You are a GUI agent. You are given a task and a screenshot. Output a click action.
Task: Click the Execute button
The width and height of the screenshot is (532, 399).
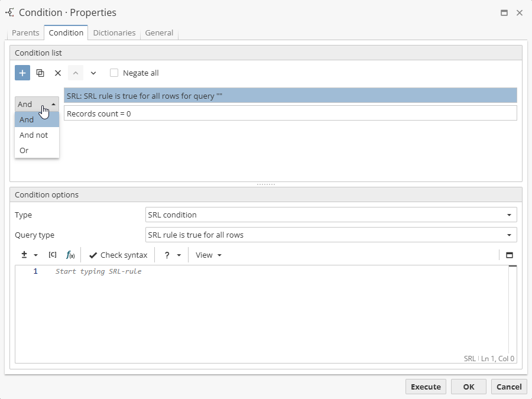pos(426,387)
